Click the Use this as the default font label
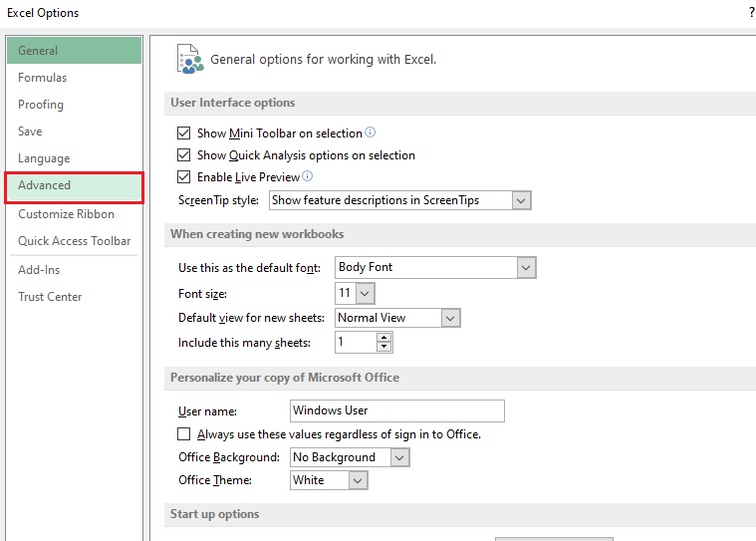Image resolution: width=756 pixels, height=541 pixels. click(249, 268)
